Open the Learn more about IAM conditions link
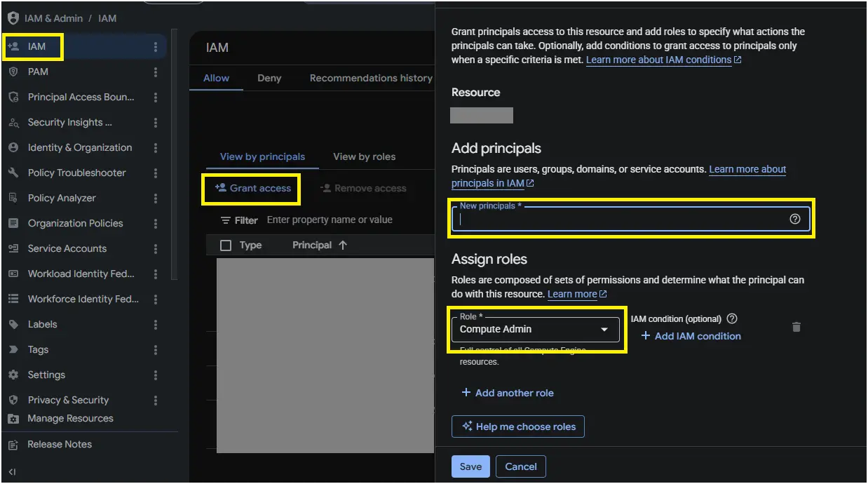Screen dimensions: 868x484 (x=663, y=60)
